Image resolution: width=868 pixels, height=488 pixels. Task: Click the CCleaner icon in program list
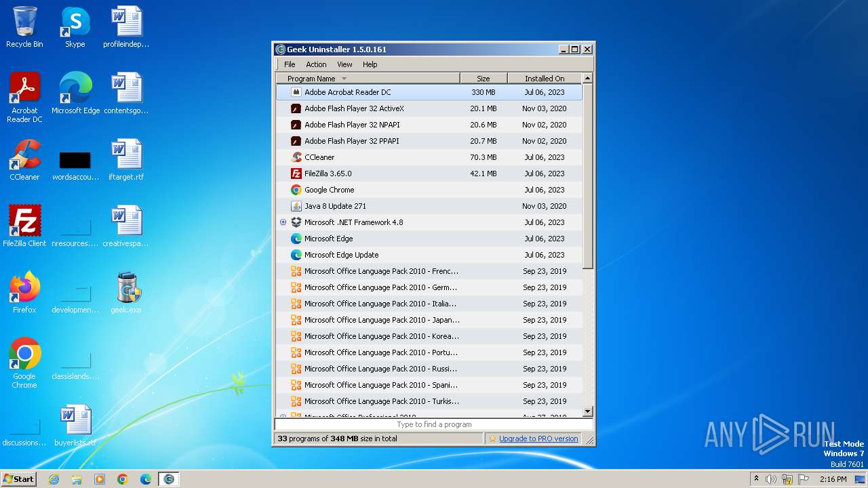[x=296, y=157]
